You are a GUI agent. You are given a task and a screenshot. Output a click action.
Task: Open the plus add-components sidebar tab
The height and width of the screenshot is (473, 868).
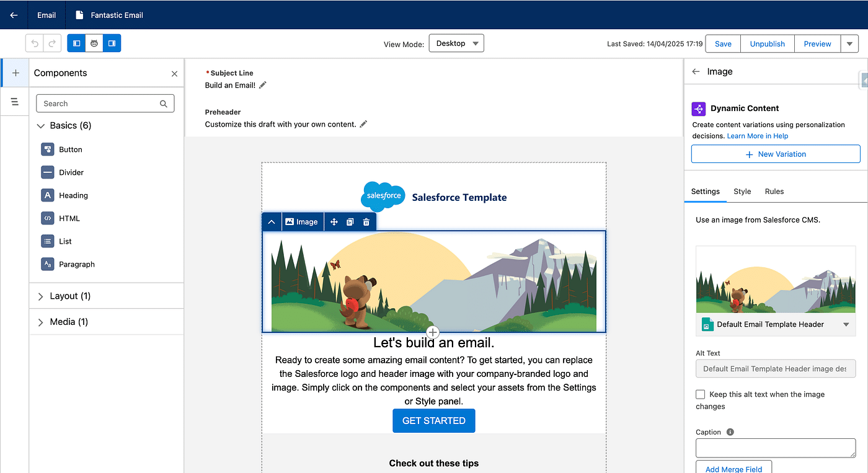click(15, 73)
